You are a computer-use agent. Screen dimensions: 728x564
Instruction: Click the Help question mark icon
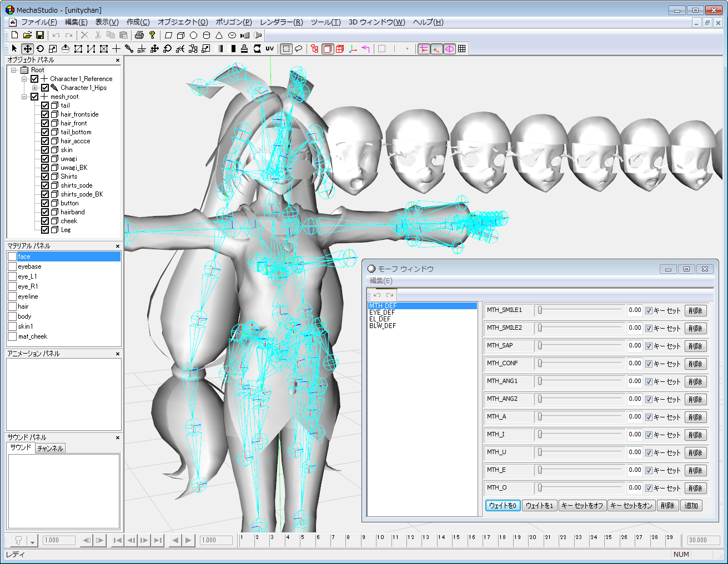click(x=152, y=35)
